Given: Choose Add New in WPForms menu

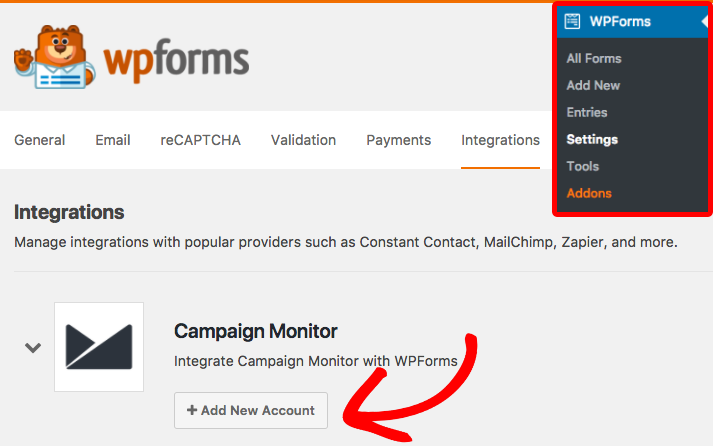Looking at the screenshot, I should [x=593, y=85].
